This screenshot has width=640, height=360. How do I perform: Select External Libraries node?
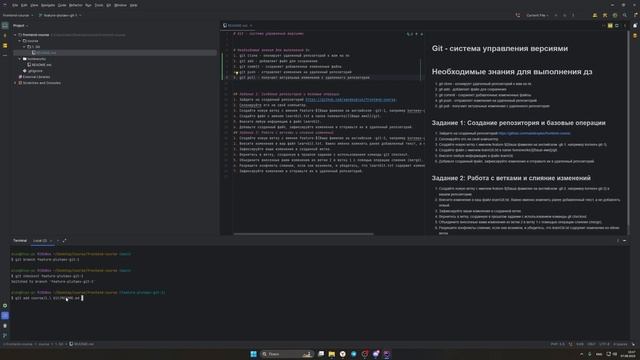click(x=34, y=77)
